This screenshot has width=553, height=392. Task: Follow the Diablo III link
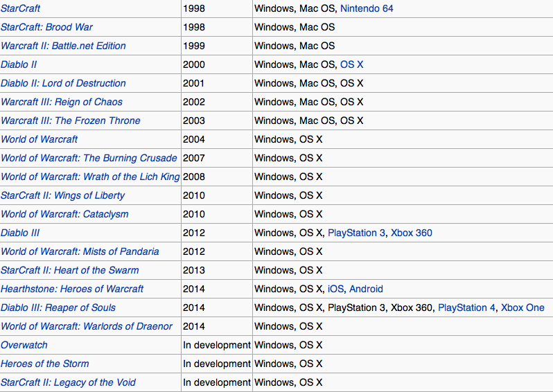point(20,233)
